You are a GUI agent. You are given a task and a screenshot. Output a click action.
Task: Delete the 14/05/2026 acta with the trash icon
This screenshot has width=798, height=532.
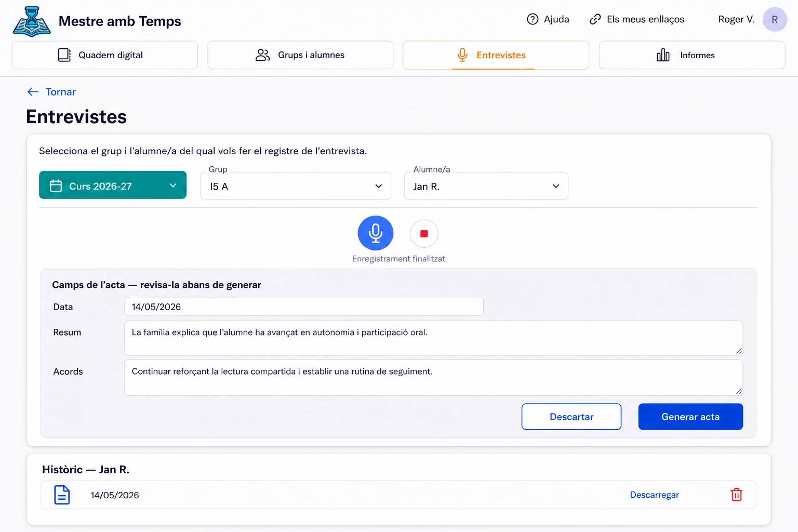[x=737, y=495]
